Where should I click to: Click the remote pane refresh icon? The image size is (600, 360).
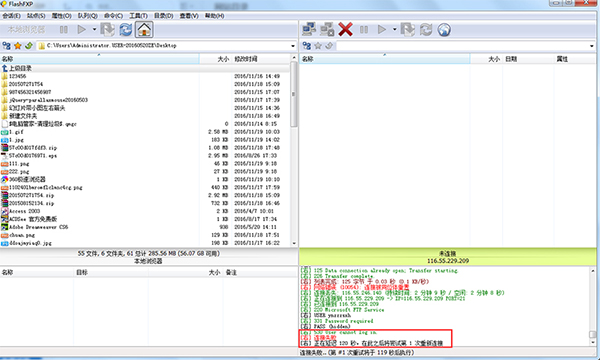coord(426,29)
